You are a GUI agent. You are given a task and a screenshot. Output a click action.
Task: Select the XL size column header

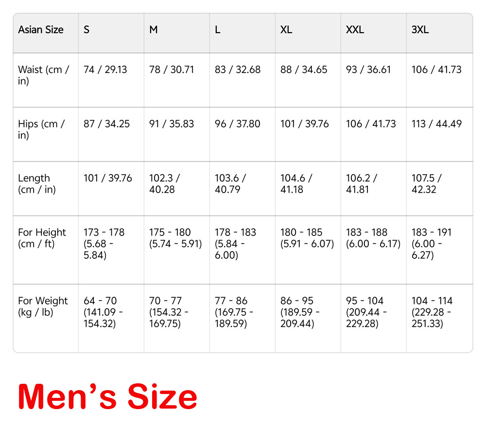tap(286, 30)
